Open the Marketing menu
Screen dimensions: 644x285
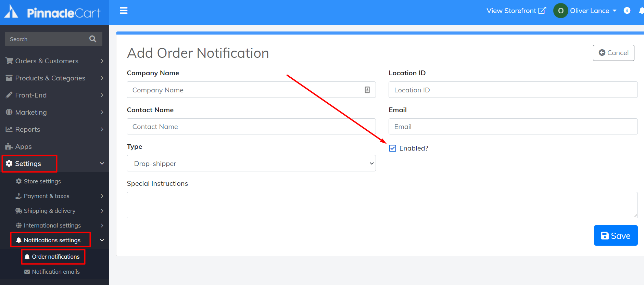54,112
